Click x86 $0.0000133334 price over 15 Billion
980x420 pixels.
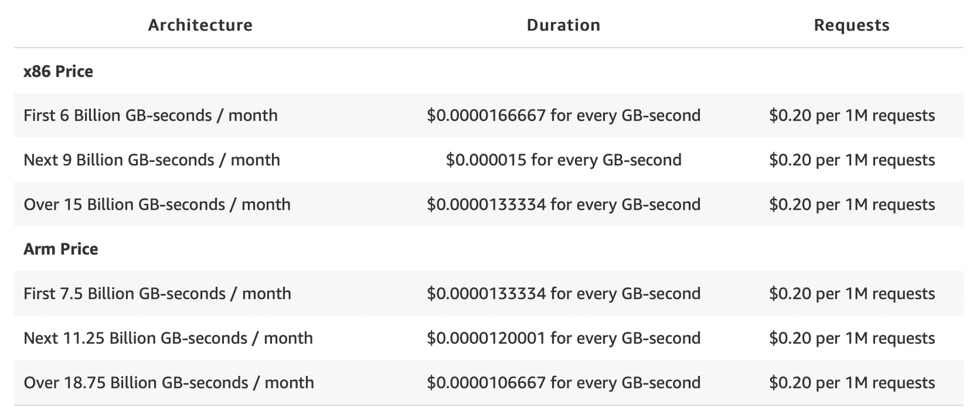pos(563,204)
